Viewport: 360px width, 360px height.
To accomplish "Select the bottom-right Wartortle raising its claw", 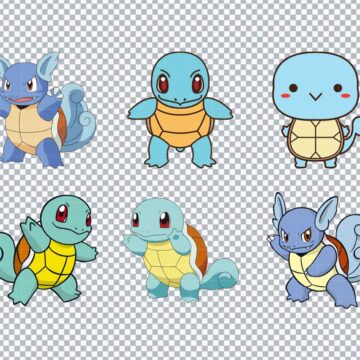I will coord(314,250).
